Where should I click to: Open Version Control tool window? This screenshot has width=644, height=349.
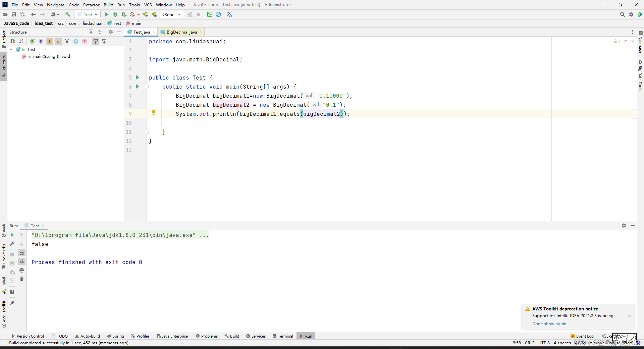tap(28, 336)
